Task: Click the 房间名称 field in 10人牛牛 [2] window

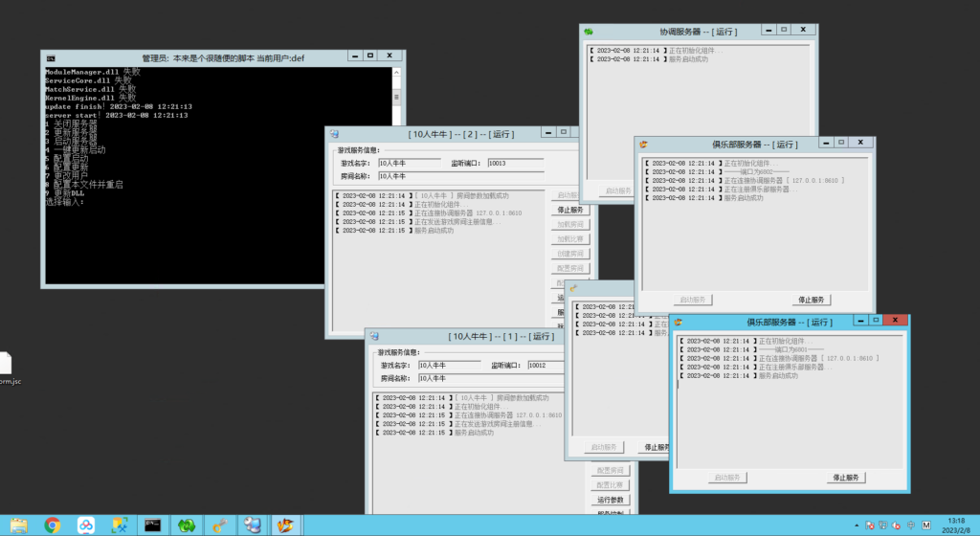Action: (409, 176)
